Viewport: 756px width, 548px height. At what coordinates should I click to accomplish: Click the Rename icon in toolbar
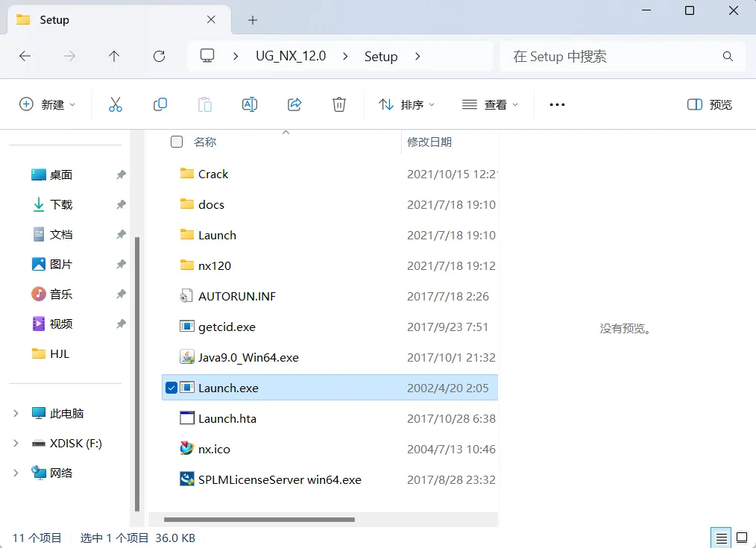(x=249, y=104)
